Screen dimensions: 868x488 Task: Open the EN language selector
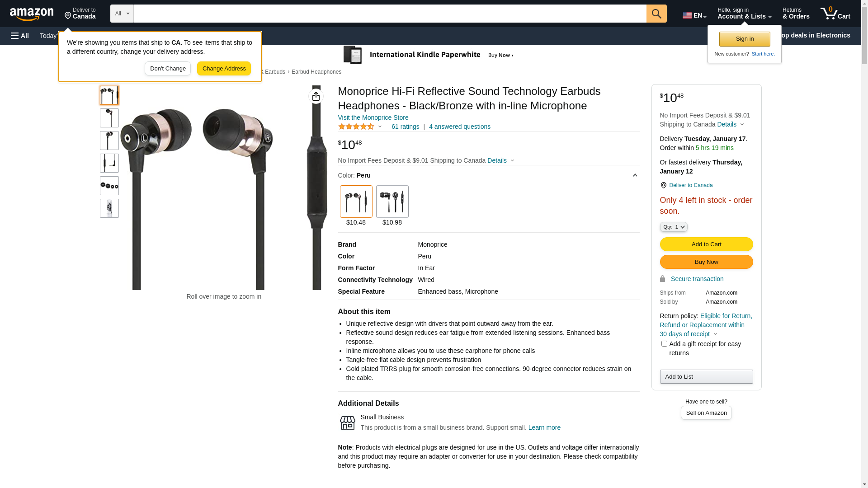(694, 15)
